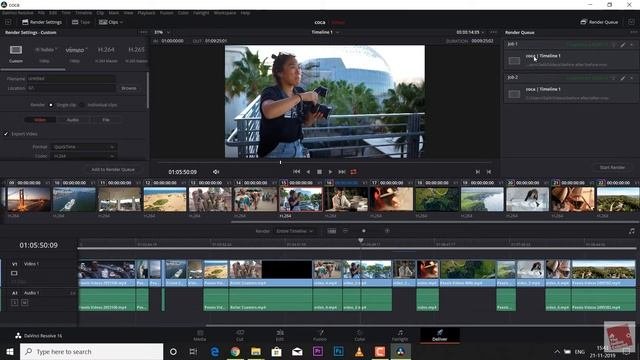Click Browse for output location
Viewport: 640px width, 360px height.
[x=129, y=88]
